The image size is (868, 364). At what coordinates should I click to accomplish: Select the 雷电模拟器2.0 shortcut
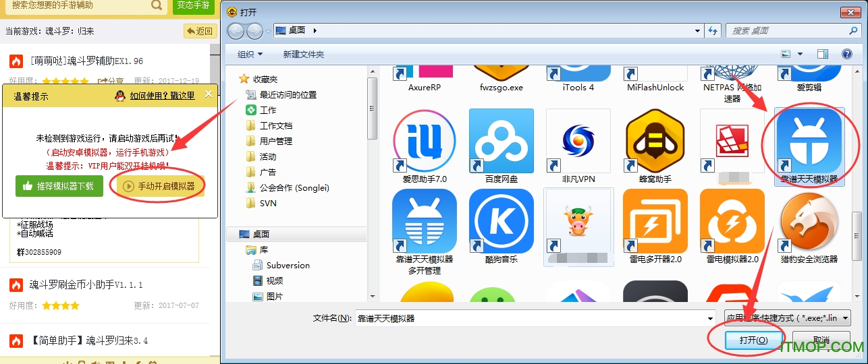pyautogui.click(x=732, y=226)
